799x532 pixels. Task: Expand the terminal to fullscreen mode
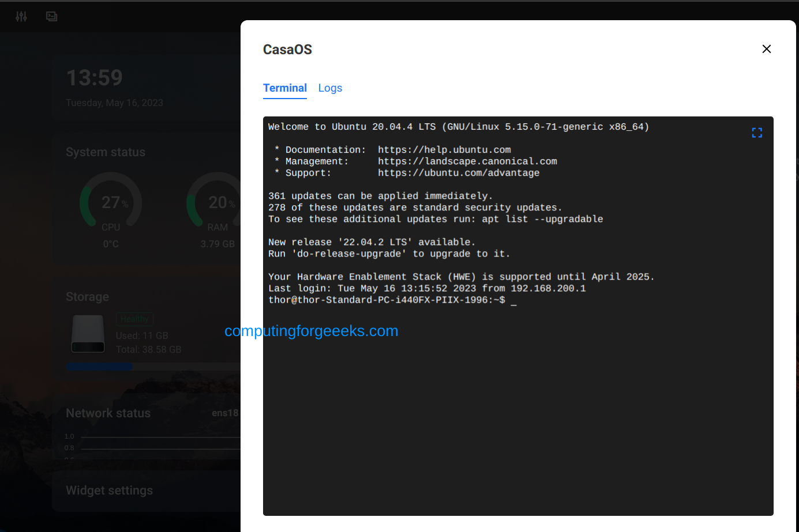click(757, 132)
